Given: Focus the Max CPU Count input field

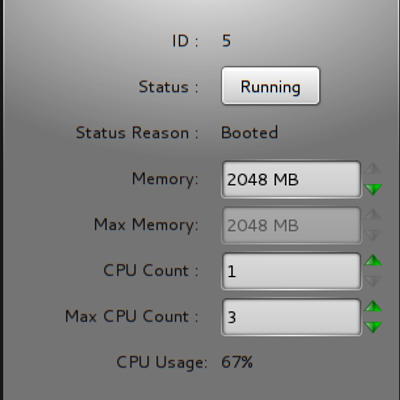Looking at the screenshot, I should 291,317.
